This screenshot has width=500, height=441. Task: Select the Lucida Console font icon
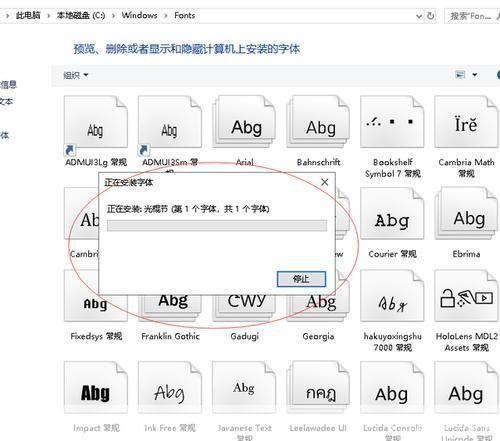392,387
